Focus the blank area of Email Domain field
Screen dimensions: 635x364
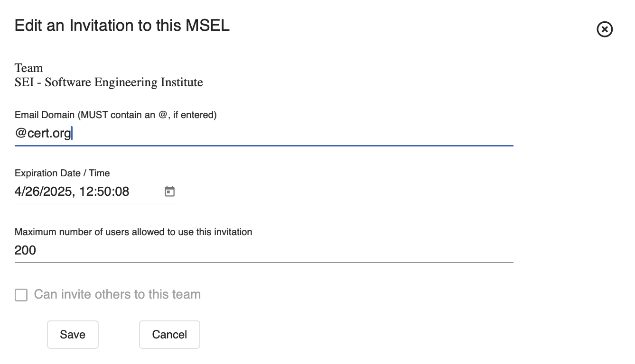pyautogui.click(x=285, y=134)
